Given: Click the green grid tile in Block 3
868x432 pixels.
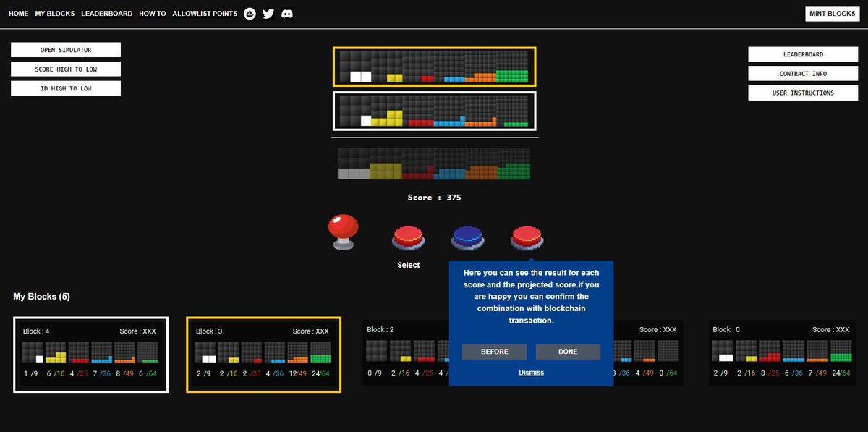Looking at the screenshot, I should click(x=321, y=352).
